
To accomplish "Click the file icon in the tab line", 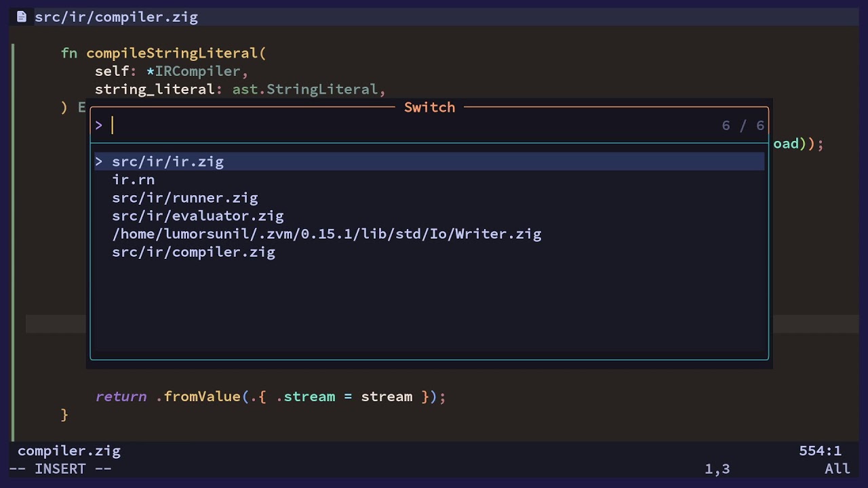I will [x=22, y=17].
